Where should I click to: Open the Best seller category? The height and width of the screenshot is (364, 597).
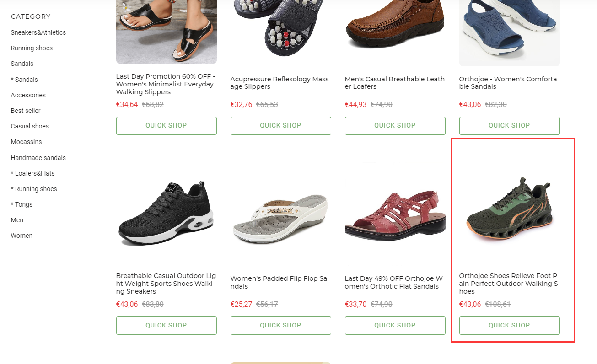coord(26,111)
